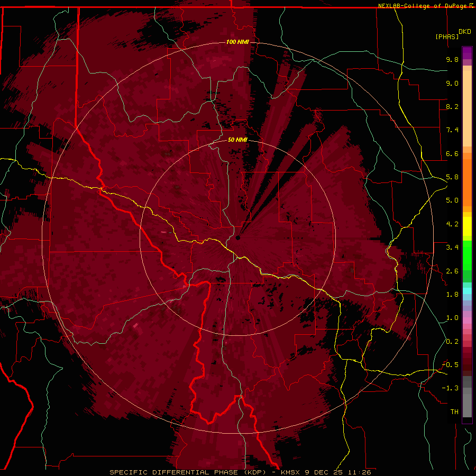The height and width of the screenshot is (476, 476).
Task: Click the 100 NMI range ring label
Action: (x=237, y=42)
